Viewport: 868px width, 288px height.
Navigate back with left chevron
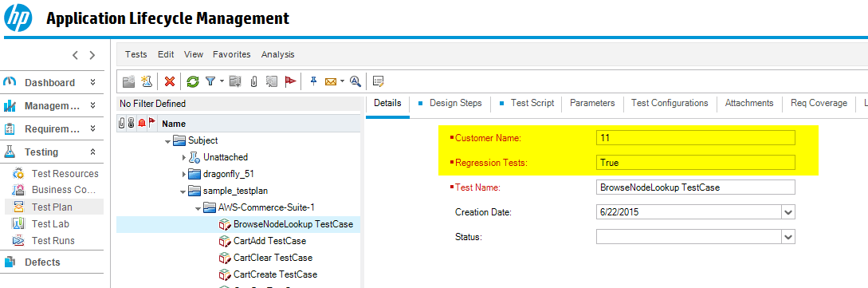click(75, 55)
